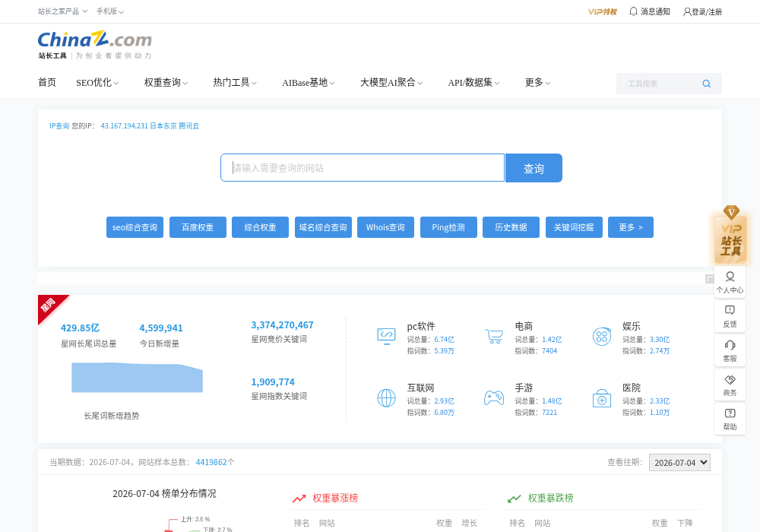The height and width of the screenshot is (532, 760).
Task: Click the 权重暴跌榜 heading
Action: [x=550, y=498]
